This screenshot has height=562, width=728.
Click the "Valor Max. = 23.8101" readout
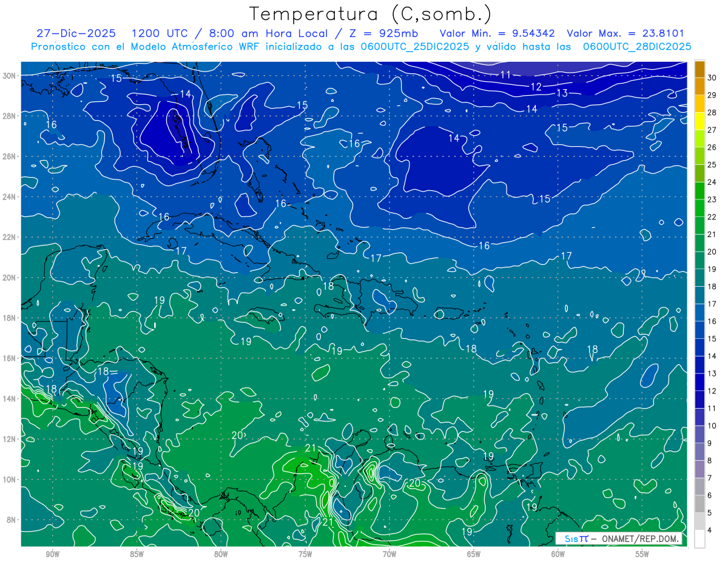[x=625, y=33]
